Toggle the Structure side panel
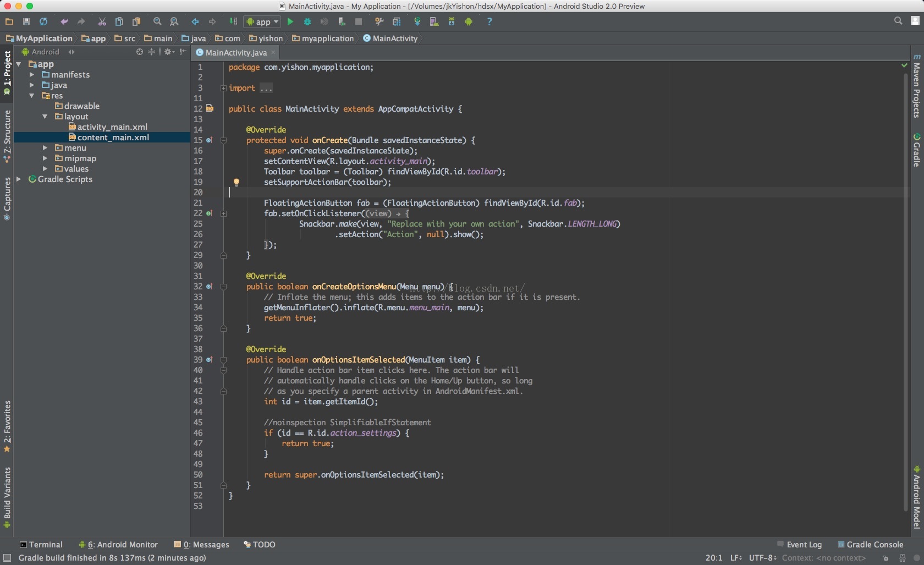 7,136
